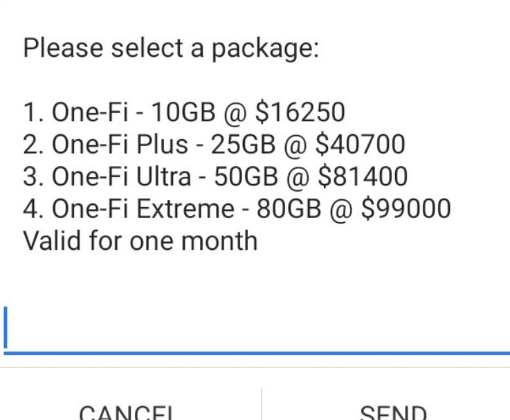Click the $81400 price

point(362,176)
